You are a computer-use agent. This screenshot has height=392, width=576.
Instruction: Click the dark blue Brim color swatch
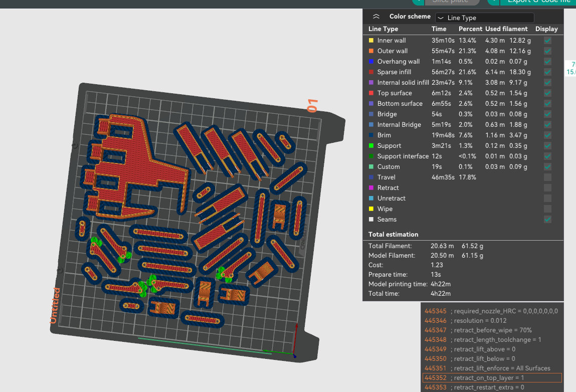(x=371, y=135)
